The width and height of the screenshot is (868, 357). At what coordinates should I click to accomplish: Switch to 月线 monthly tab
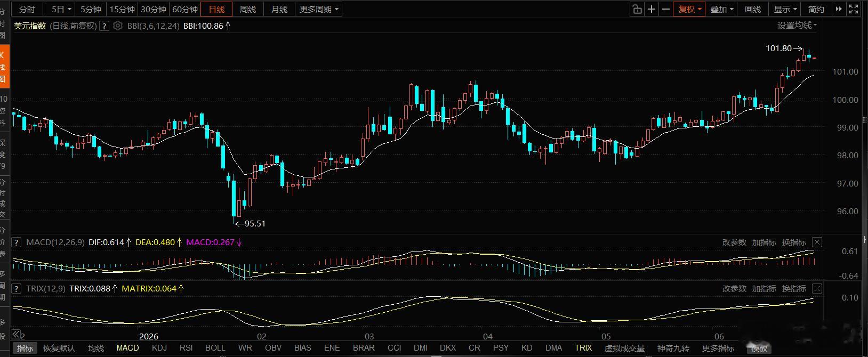point(279,9)
